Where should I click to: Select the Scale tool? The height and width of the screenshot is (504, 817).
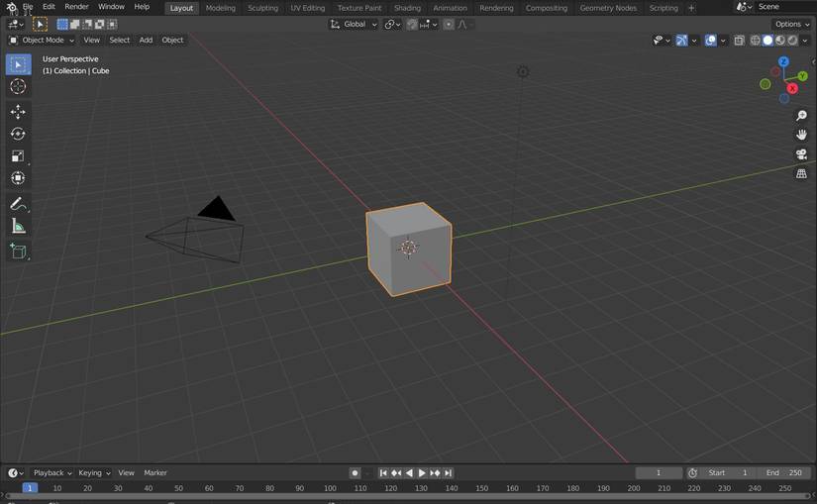coord(18,156)
